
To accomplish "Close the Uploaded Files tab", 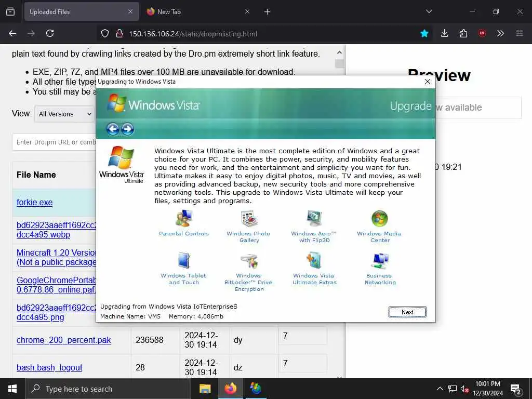I will 130,12.
